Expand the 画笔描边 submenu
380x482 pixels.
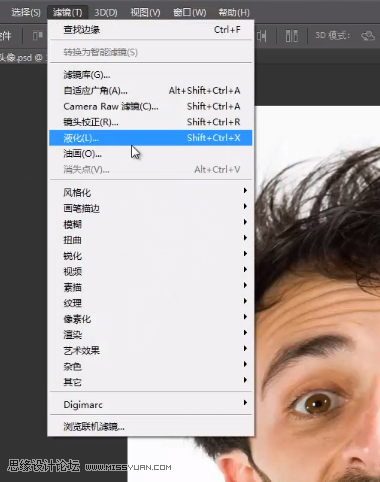151,208
